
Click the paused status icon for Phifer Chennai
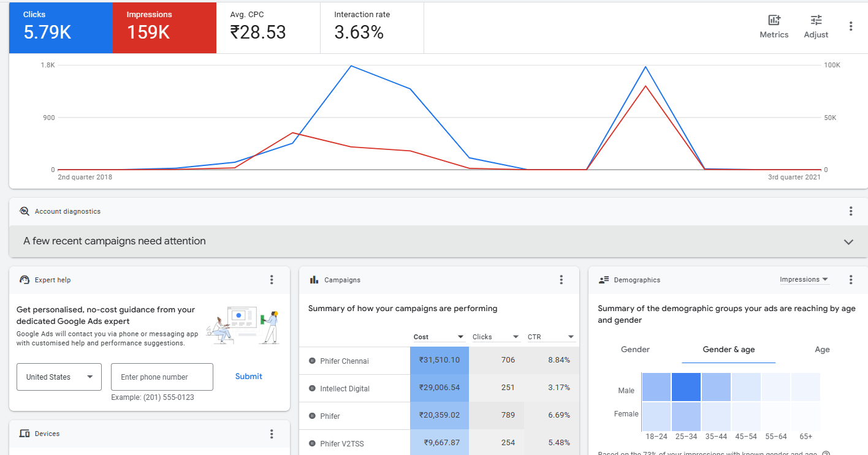(x=312, y=361)
